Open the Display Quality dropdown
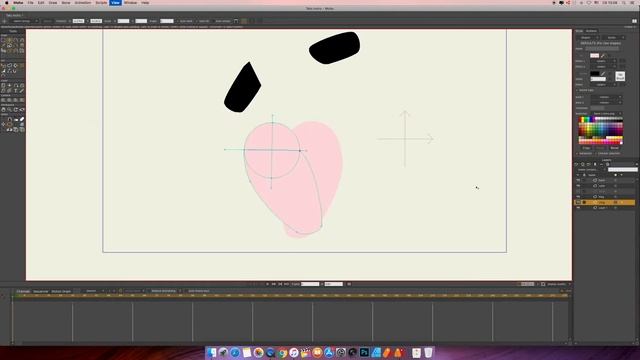 558,284
